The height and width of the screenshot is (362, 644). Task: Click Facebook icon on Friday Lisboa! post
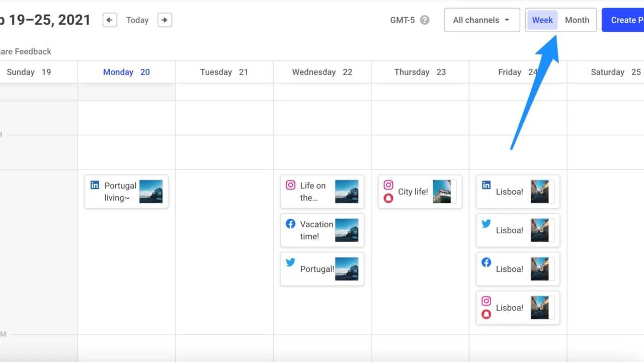click(x=486, y=262)
